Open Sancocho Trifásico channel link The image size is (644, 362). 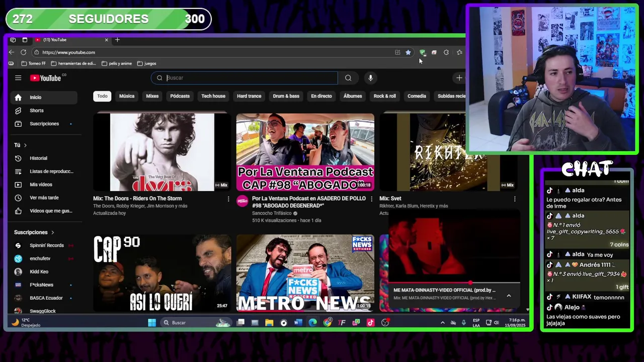pyautogui.click(x=272, y=213)
